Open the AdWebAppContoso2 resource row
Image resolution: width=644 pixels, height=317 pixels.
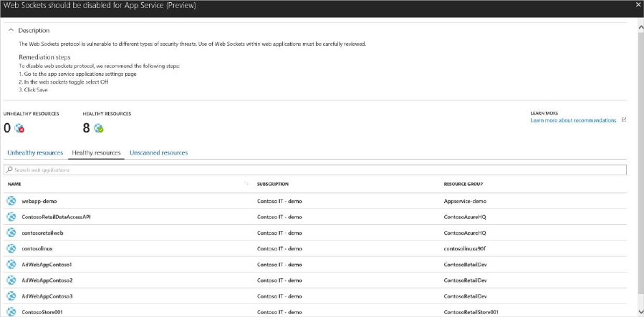point(47,280)
